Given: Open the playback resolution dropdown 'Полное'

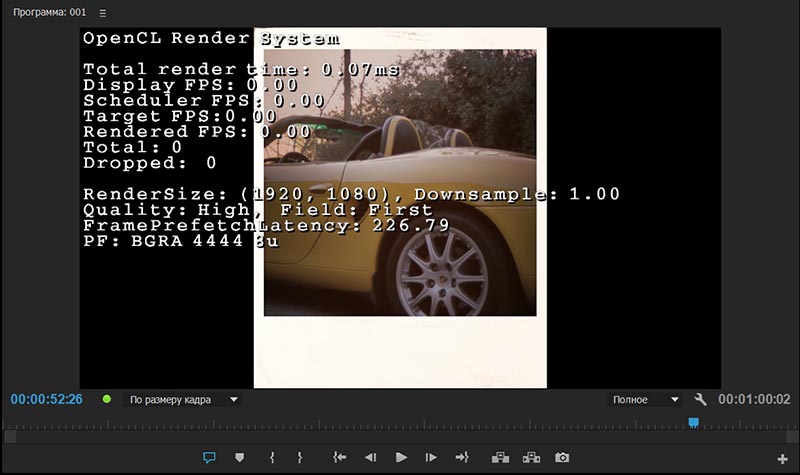Looking at the screenshot, I should click(x=645, y=399).
